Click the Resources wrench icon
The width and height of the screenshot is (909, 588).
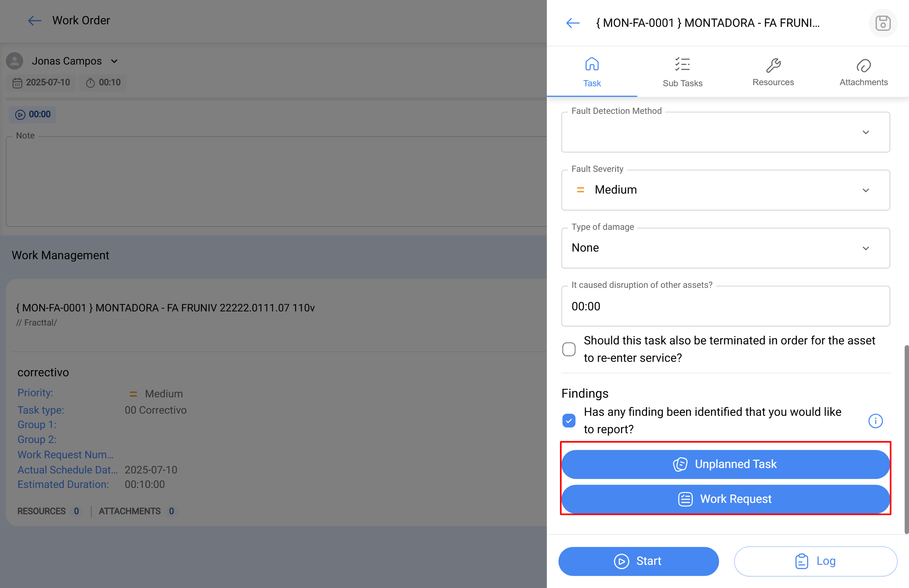[x=773, y=66]
